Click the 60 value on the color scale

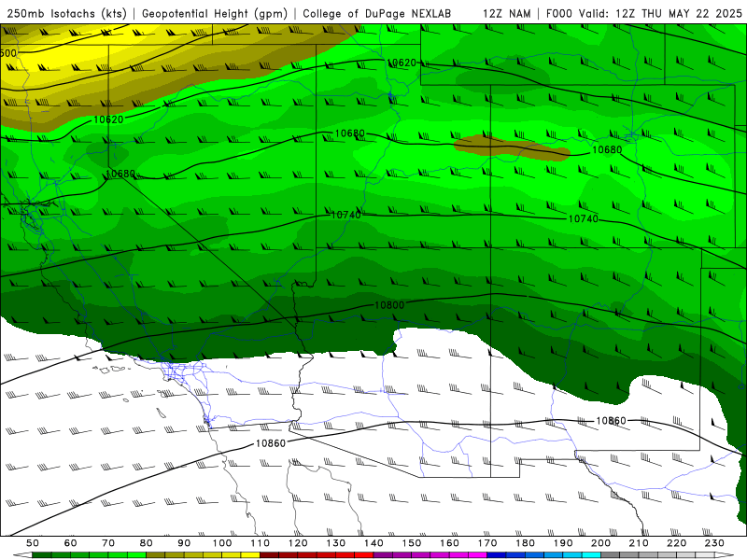(70, 543)
